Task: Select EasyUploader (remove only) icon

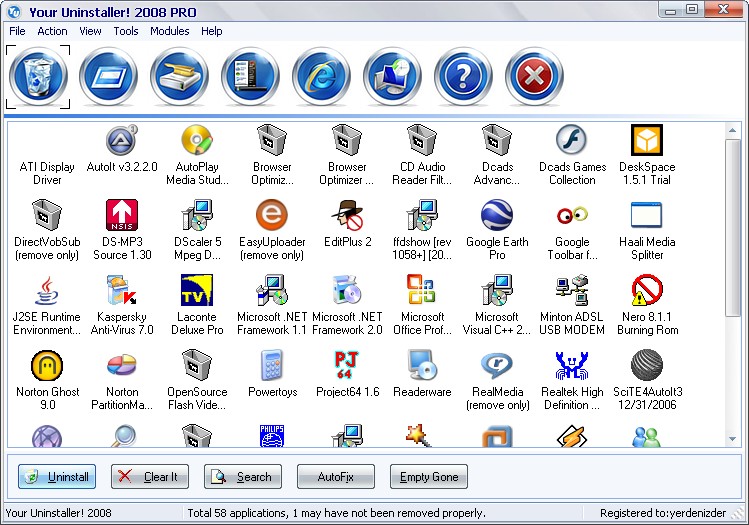Action: click(x=272, y=215)
